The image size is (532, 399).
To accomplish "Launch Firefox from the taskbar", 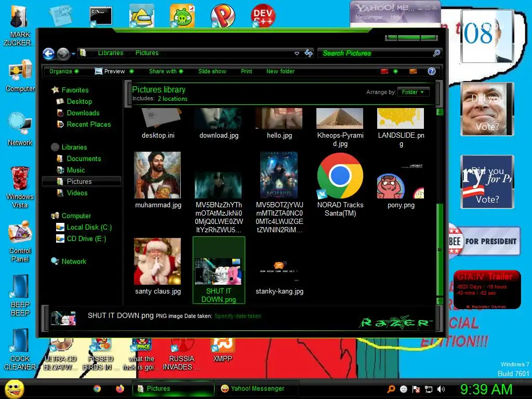I will point(120,389).
